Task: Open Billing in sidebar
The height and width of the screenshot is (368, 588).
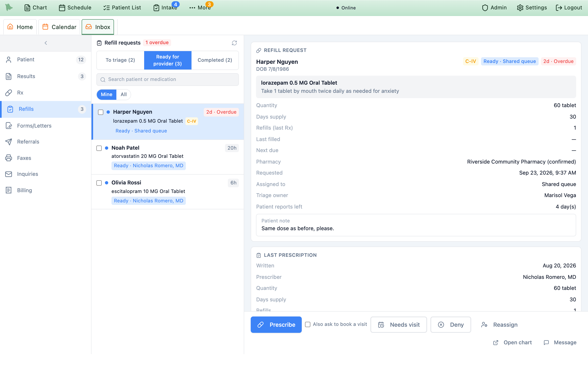Action: pyautogui.click(x=46, y=190)
